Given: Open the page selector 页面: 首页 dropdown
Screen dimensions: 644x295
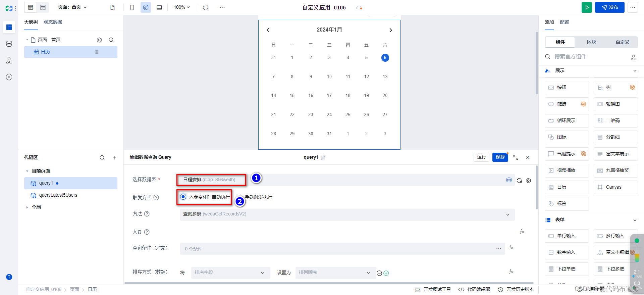Looking at the screenshot, I should 72,7.
